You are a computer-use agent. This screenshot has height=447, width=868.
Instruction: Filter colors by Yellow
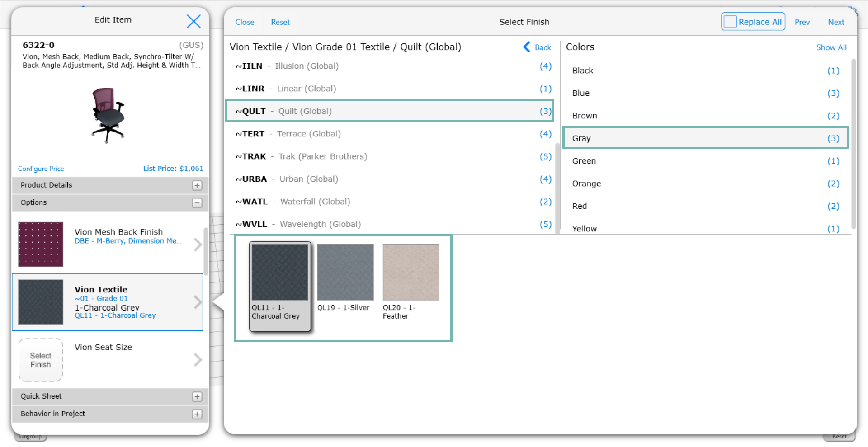pos(706,228)
